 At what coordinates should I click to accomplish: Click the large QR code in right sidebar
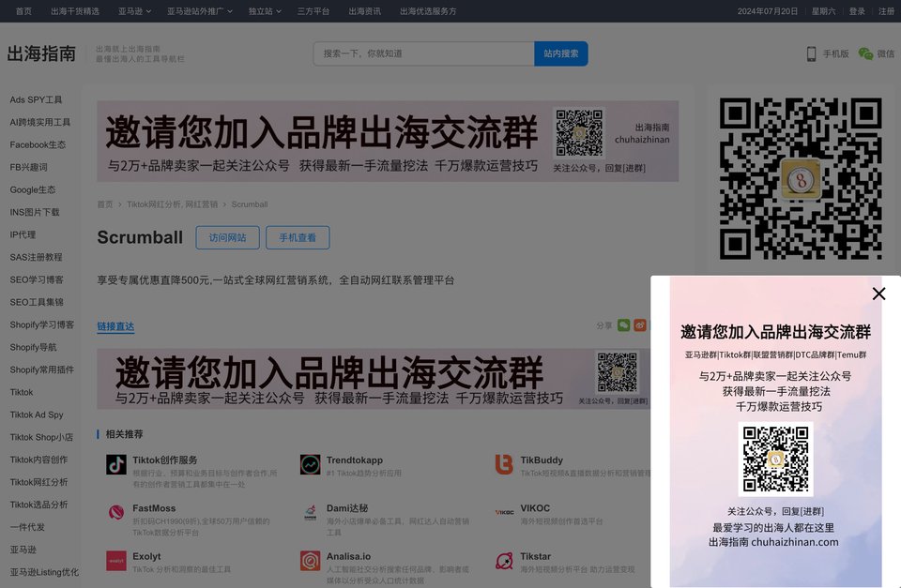[801, 178]
